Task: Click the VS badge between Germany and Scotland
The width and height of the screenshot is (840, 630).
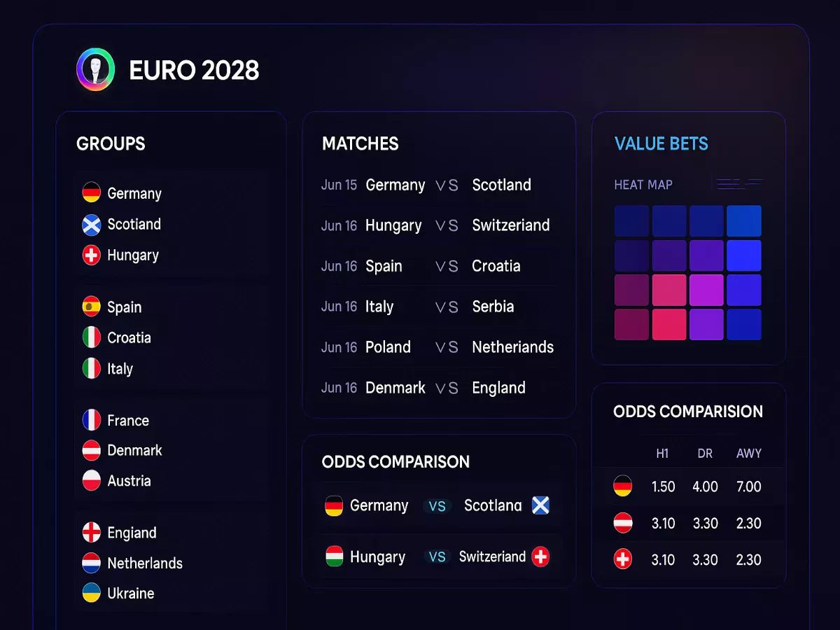Action: pyautogui.click(x=437, y=505)
